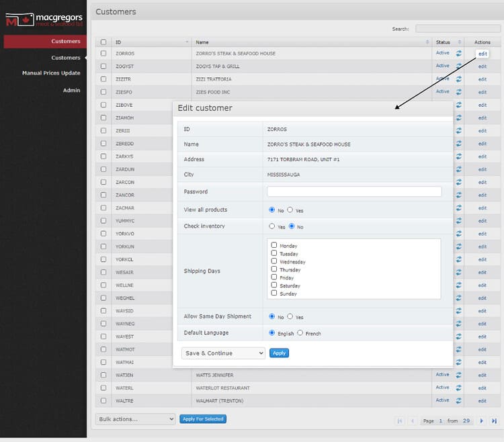This screenshot has width=504, height=442.
Task: Enable Tuesday shipping day
Action: point(274,253)
